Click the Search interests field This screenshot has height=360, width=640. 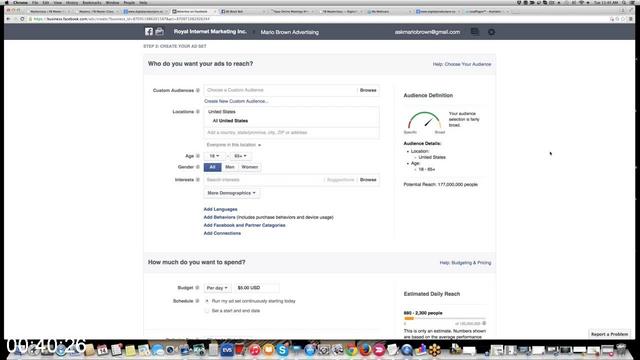pos(264,180)
